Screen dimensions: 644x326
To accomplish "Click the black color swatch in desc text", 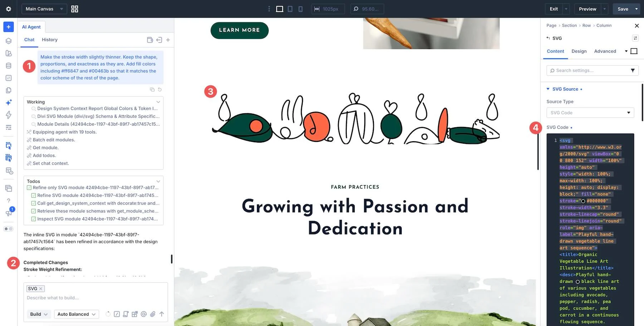I will (x=577, y=282).
